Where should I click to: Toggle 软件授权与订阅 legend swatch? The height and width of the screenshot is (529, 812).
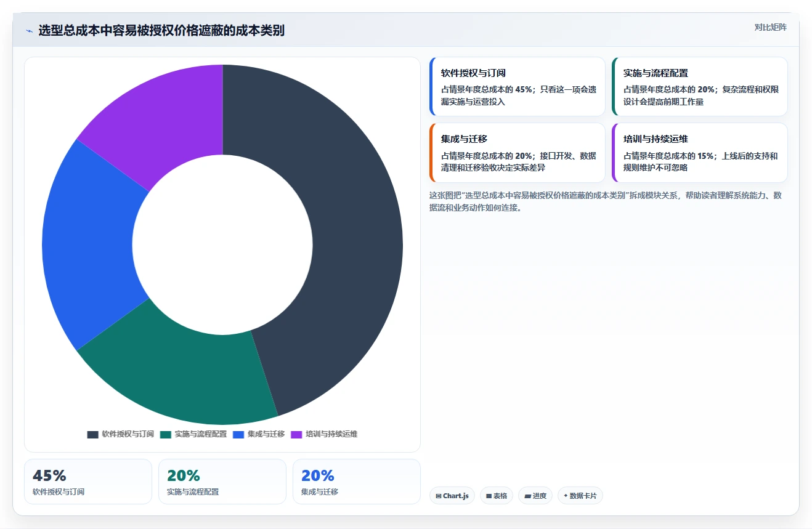click(93, 434)
